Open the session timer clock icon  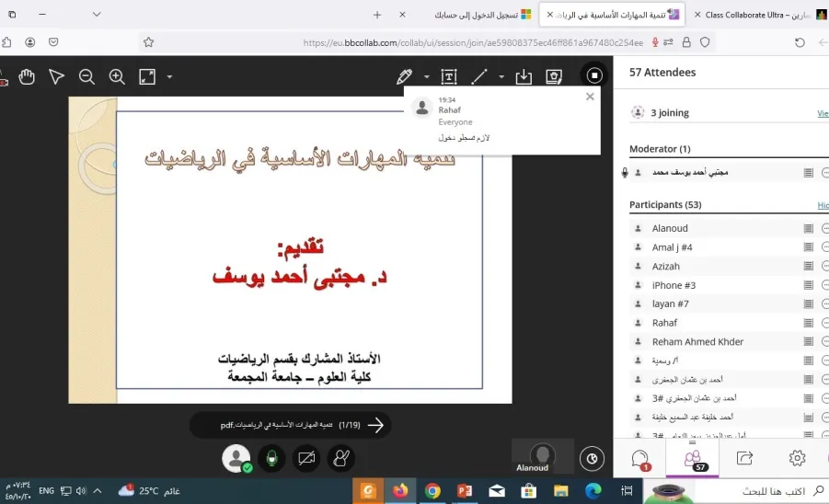click(592, 459)
